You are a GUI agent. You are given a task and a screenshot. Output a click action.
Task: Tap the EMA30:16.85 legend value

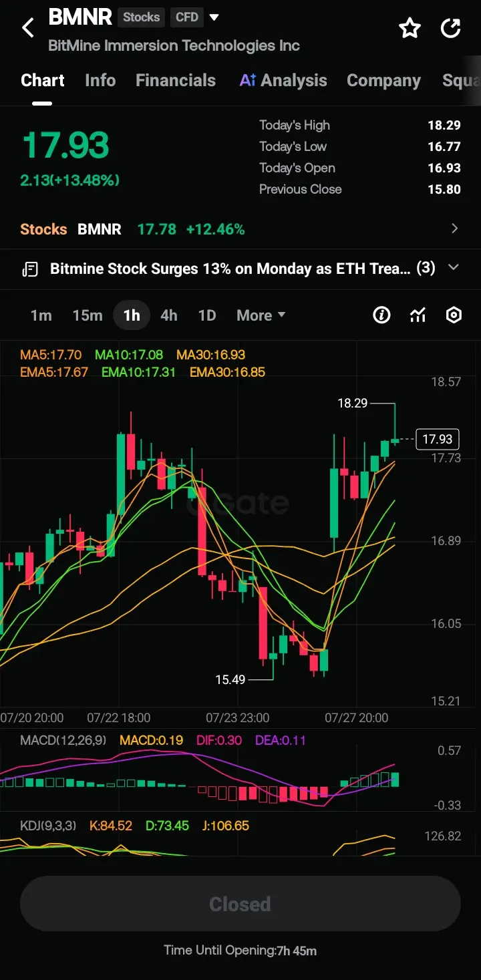coord(227,372)
